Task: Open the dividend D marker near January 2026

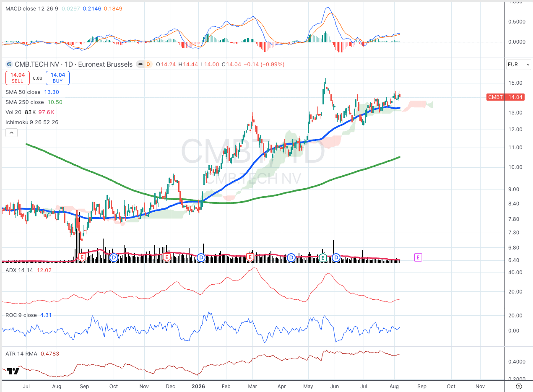Action: (201, 257)
